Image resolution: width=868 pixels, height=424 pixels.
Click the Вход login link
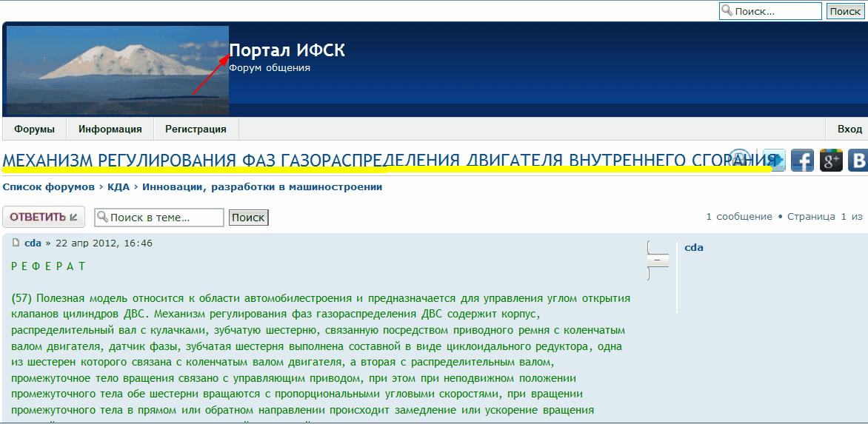(849, 129)
